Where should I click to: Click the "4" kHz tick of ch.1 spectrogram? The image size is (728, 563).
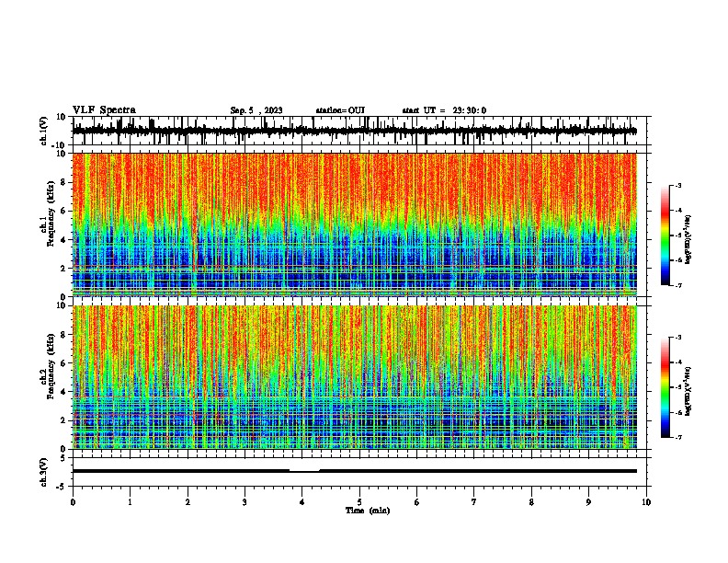[64, 240]
